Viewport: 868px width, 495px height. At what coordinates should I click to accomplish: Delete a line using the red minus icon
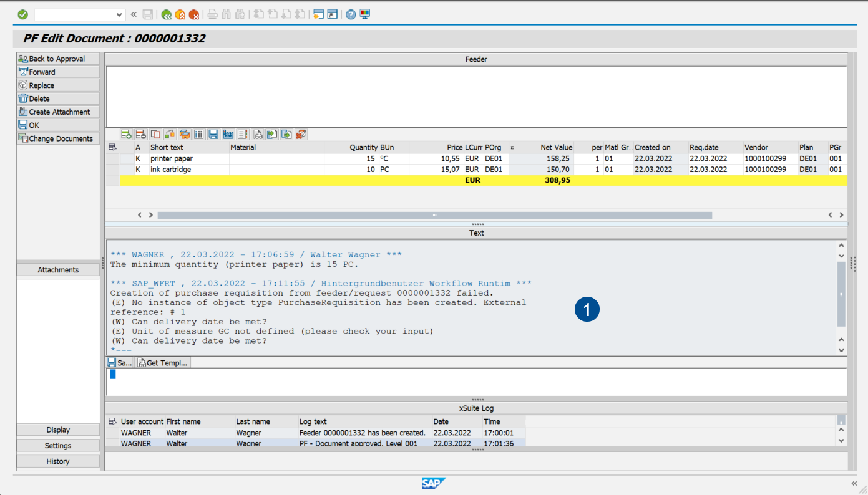tap(140, 133)
